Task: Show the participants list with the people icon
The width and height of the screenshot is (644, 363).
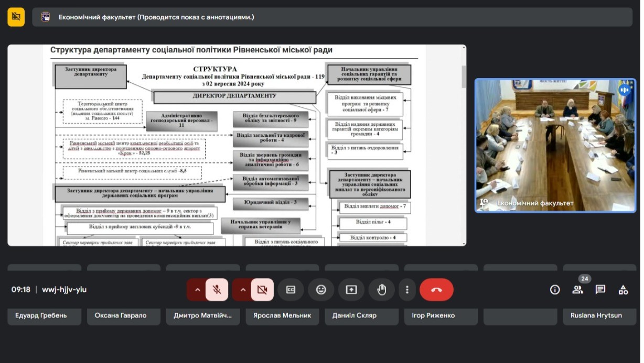Action: point(577,290)
